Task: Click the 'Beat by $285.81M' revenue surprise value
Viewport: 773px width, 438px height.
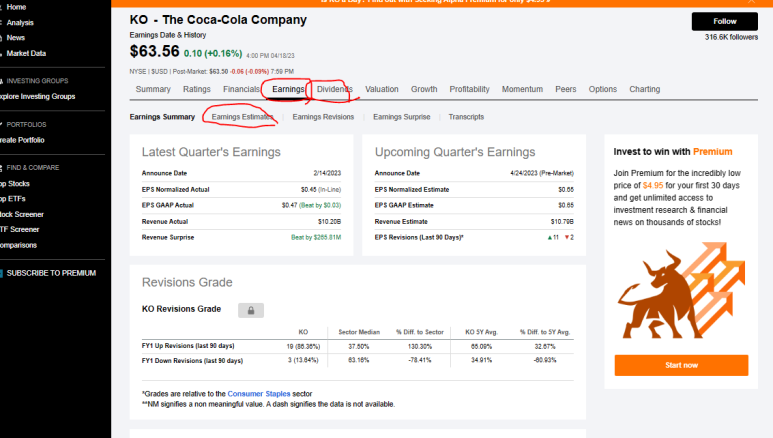Action: [316, 237]
